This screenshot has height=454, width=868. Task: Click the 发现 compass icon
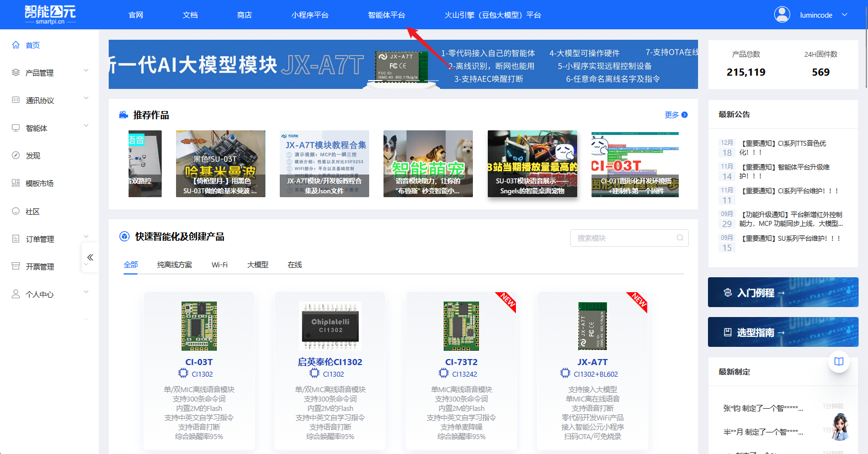pyautogui.click(x=16, y=155)
